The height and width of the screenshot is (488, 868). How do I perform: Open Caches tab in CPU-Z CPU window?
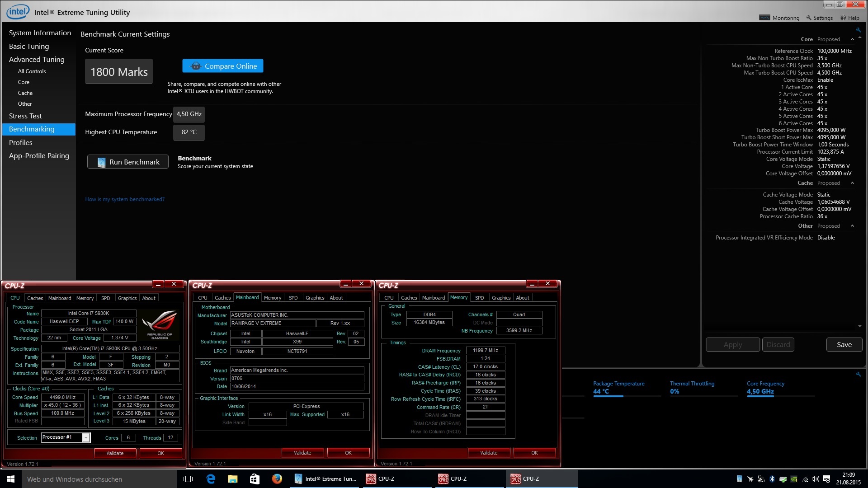[x=35, y=298]
